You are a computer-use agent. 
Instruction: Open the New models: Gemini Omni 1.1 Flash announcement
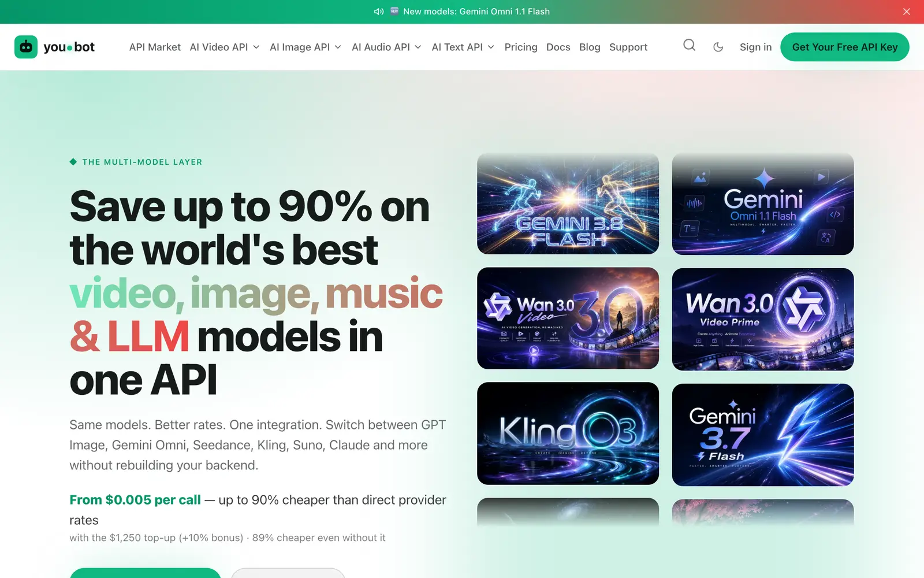(x=476, y=12)
